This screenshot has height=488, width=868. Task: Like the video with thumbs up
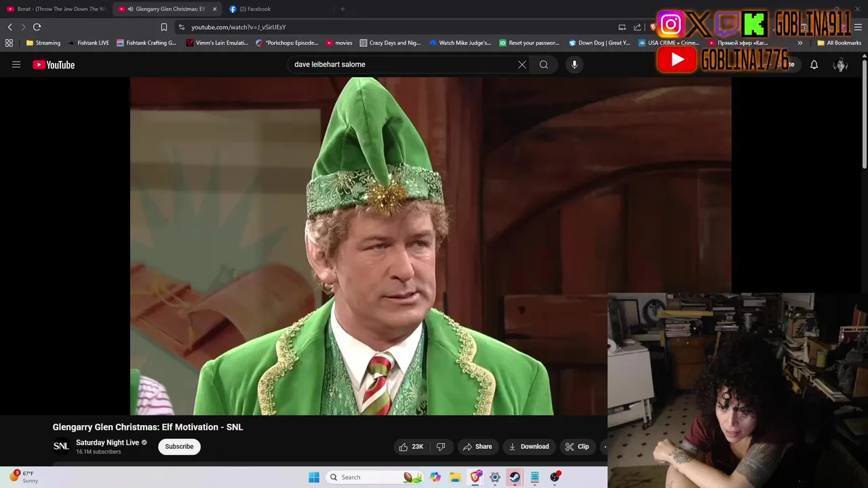[412, 447]
